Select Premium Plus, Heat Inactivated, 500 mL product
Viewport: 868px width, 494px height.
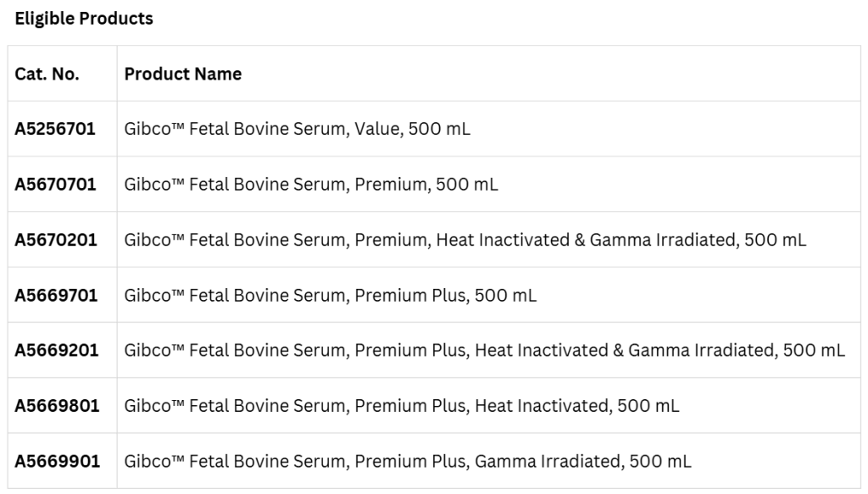point(401,406)
